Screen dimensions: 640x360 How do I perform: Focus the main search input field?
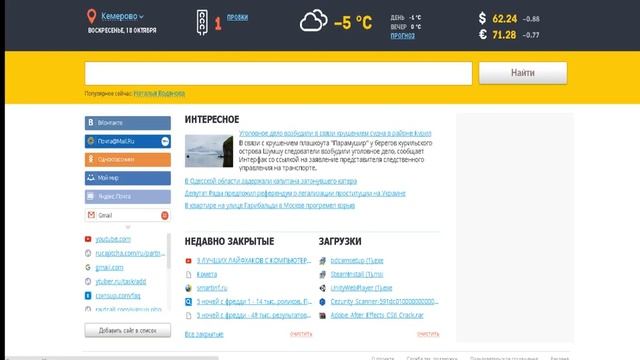[278, 73]
